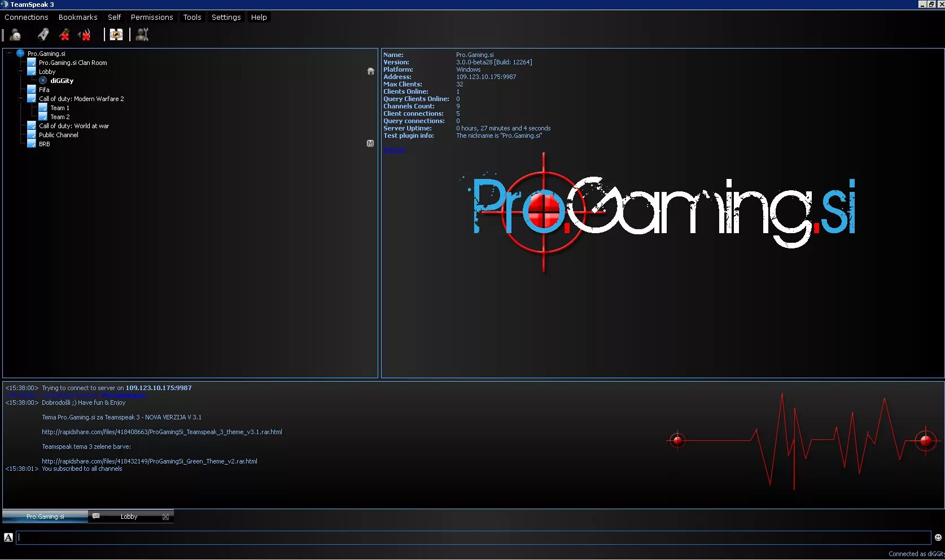Click the Team 2 channel icon
945x560 pixels.
(43, 117)
